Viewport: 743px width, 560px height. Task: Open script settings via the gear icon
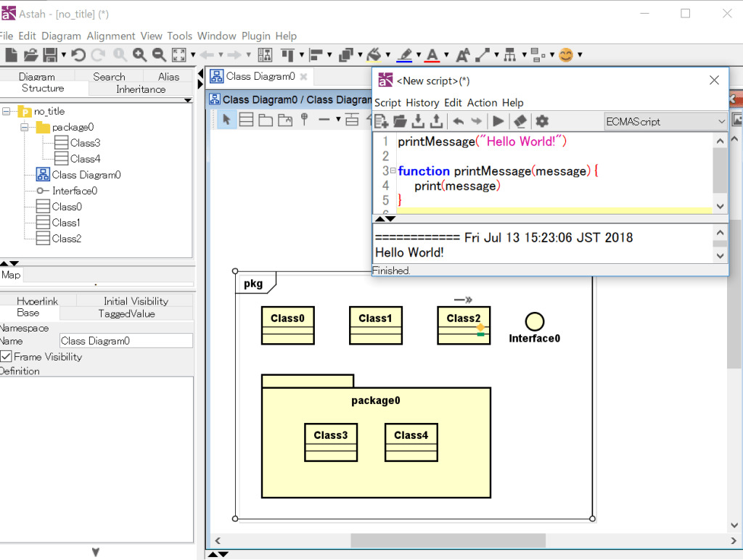point(541,121)
